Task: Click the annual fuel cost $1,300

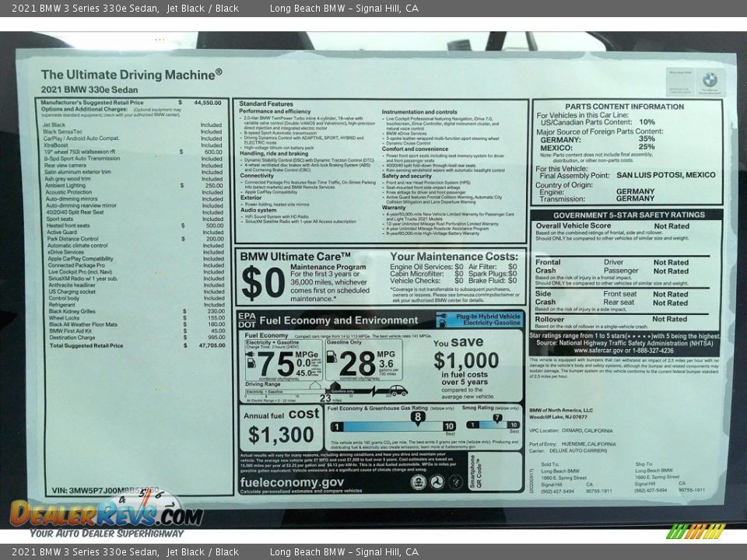Action: [x=281, y=435]
